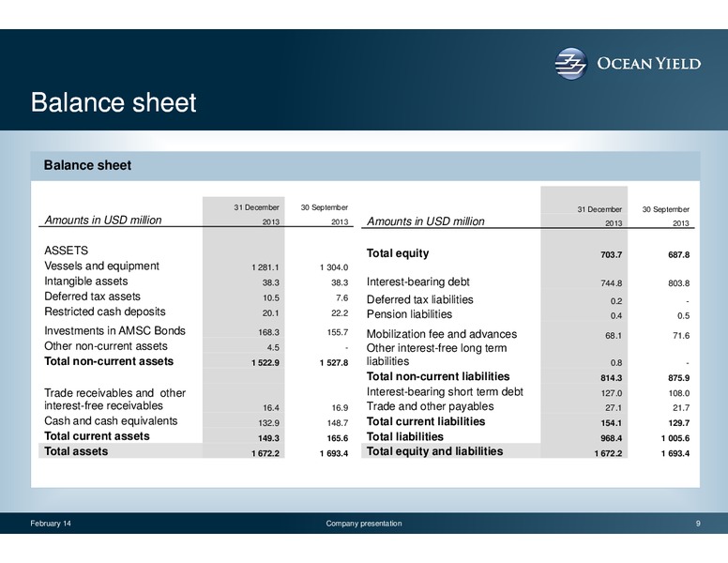Viewport: 728px width, 563px height.
Task: Click the 'Pension liabilities' label
Action: [x=409, y=314]
